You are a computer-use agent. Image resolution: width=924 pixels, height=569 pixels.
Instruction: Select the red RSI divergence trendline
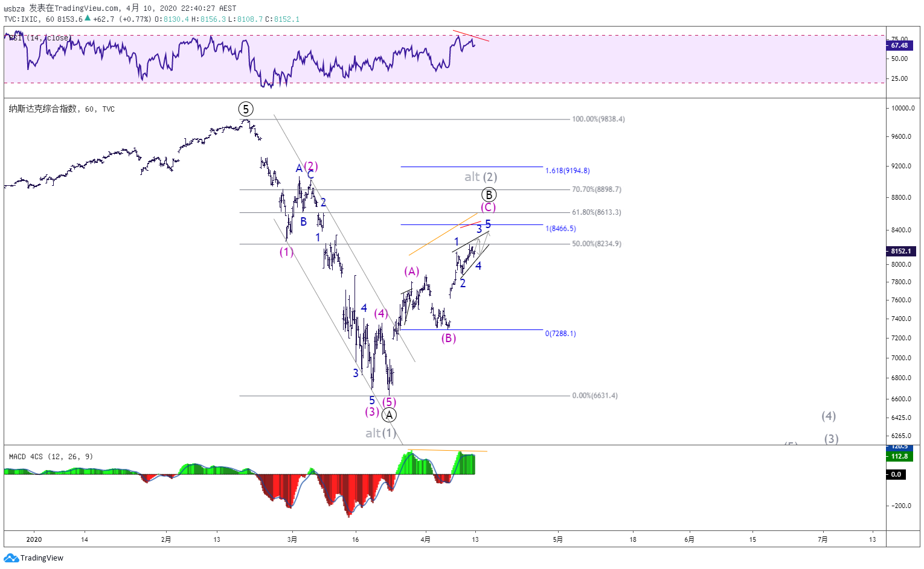tap(470, 36)
